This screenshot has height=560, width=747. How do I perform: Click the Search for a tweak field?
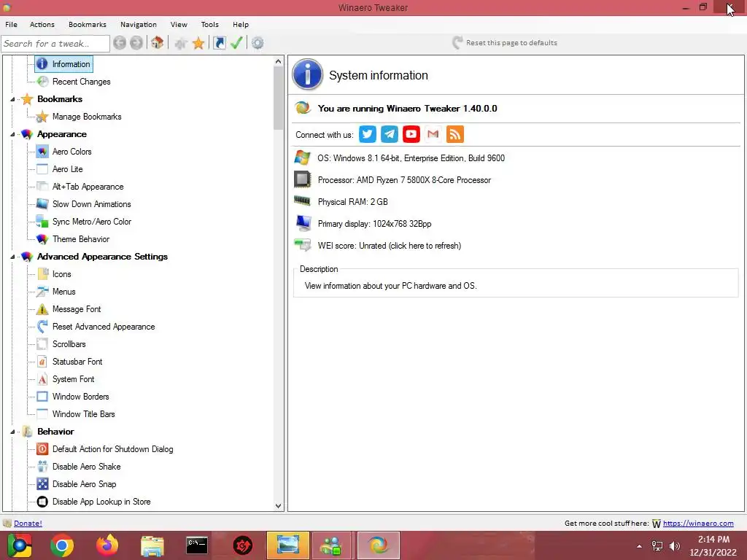coord(55,43)
